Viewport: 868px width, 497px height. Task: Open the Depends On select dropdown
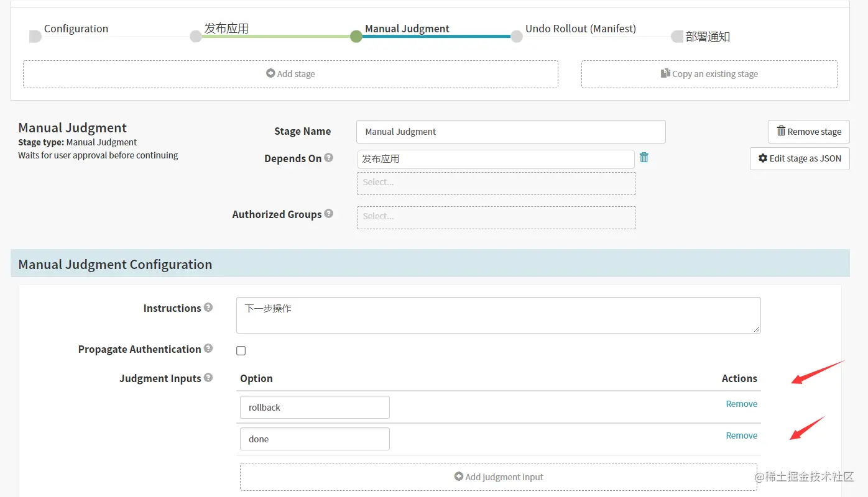(496, 183)
